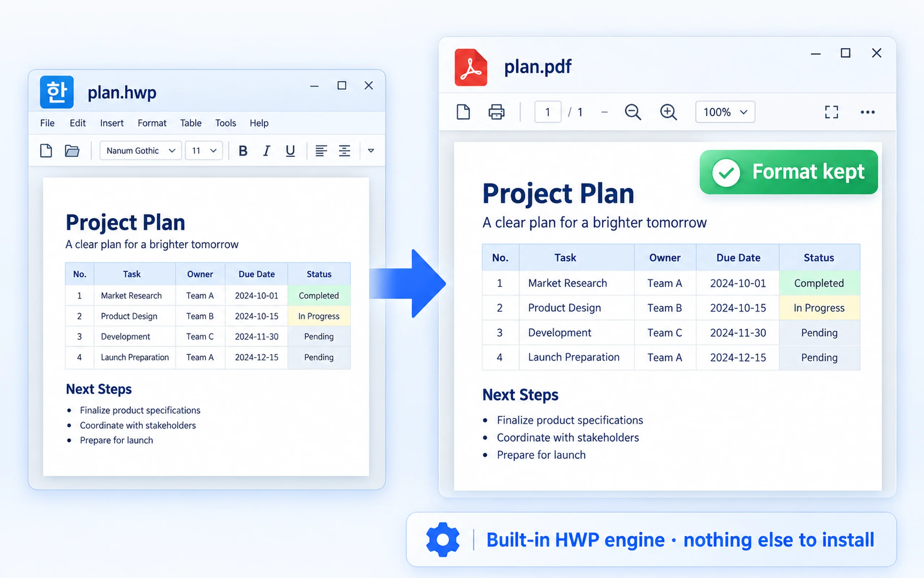Toggle italic formatting in plan.hwp
The height and width of the screenshot is (578, 924).
coord(266,151)
